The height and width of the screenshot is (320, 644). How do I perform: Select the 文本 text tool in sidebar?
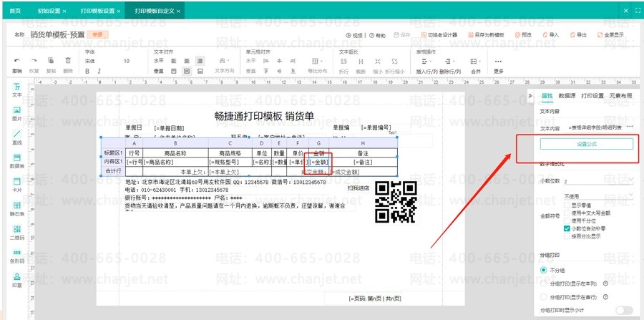pos(17,90)
